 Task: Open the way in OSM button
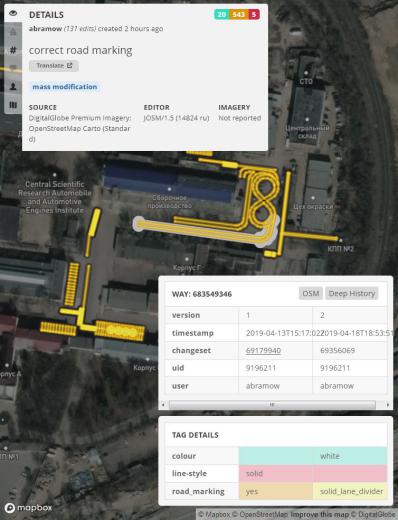coord(311,293)
